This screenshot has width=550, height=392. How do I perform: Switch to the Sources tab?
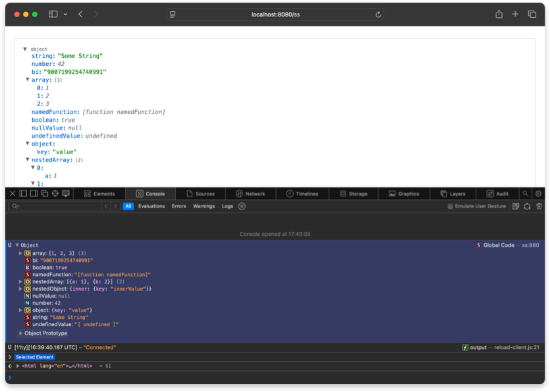[x=201, y=194]
